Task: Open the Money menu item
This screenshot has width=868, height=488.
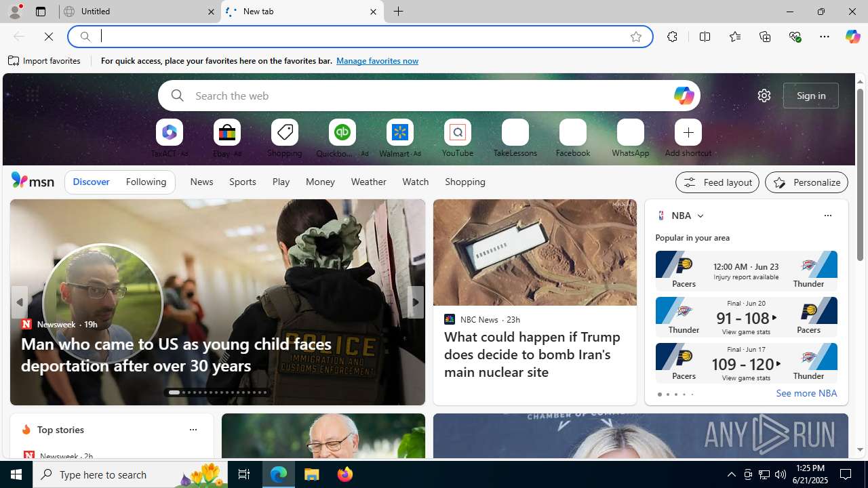Action: click(320, 182)
